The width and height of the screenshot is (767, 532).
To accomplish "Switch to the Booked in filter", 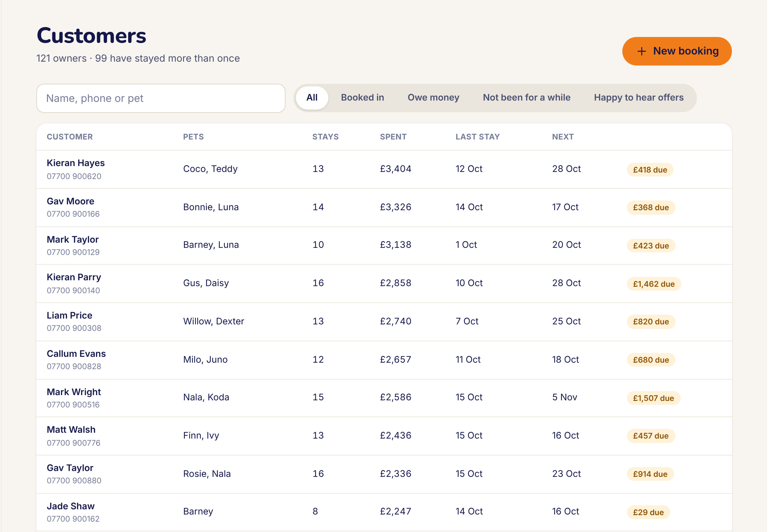I will click(x=362, y=98).
